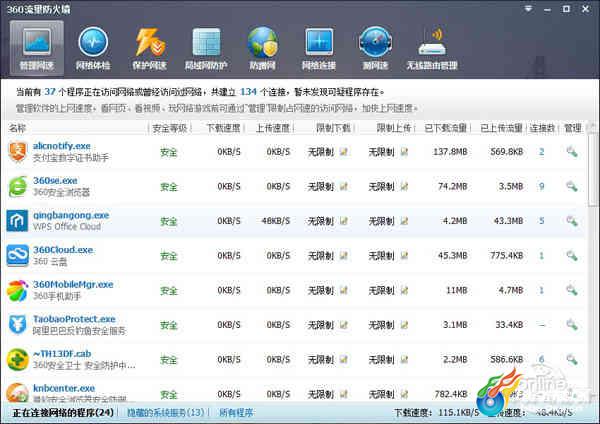Open ~TH13DF.cab program name link

coord(62,354)
